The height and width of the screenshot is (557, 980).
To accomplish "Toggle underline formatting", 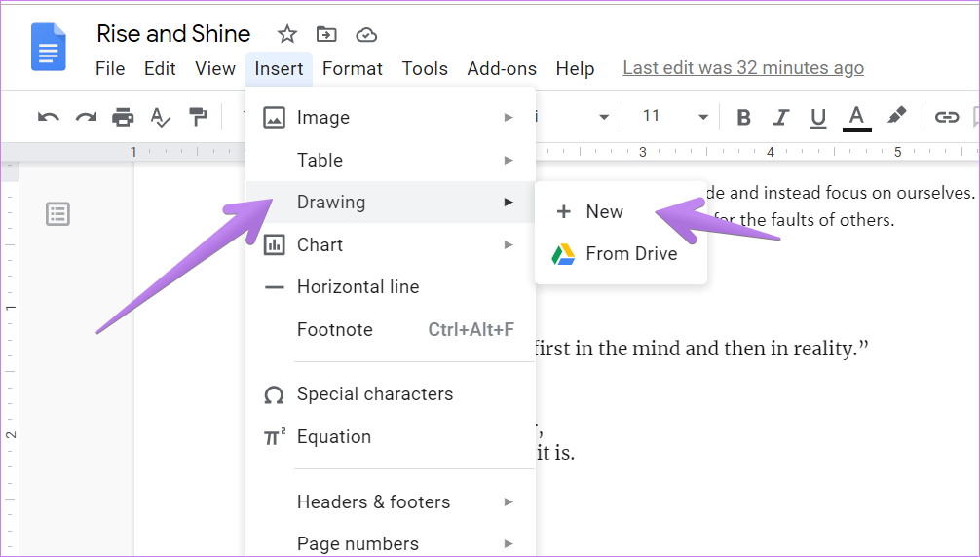I will [x=818, y=118].
